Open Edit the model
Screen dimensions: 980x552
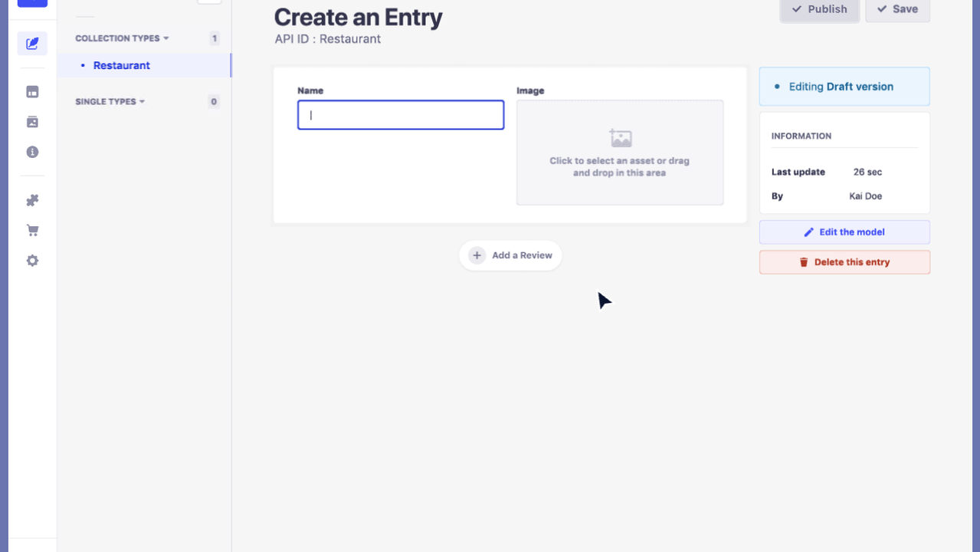(x=844, y=232)
